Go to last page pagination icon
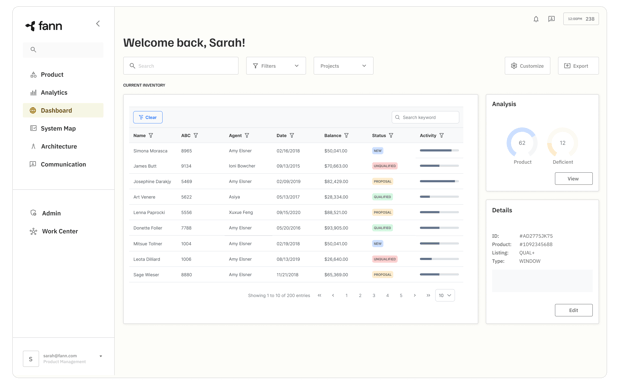The width and height of the screenshot is (620, 385). click(428, 296)
